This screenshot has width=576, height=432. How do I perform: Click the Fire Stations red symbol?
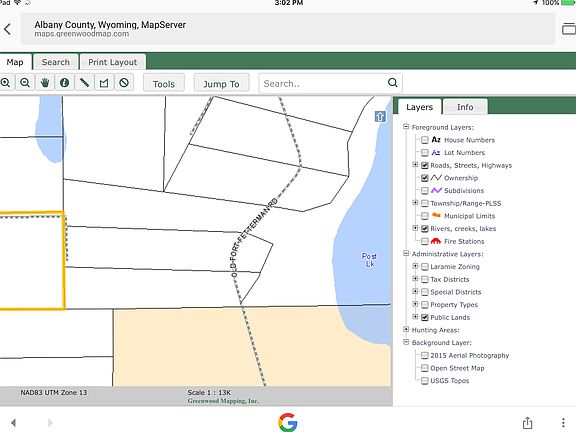click(x=436, y=241)
